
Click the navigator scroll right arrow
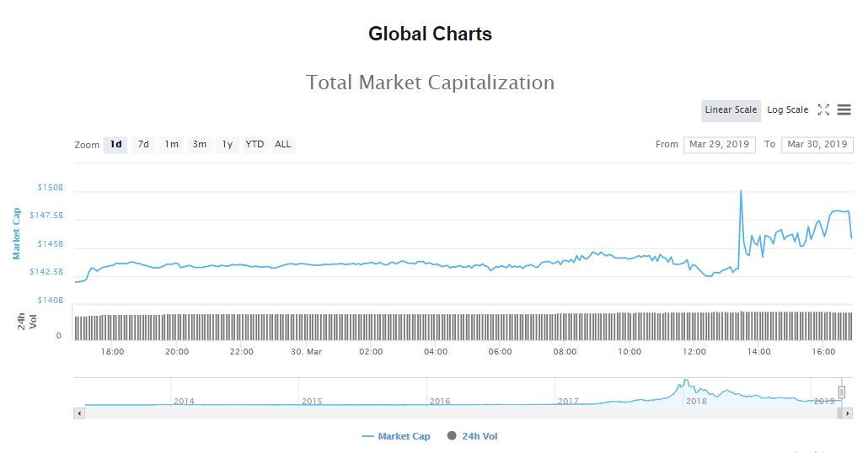point(848,413)
